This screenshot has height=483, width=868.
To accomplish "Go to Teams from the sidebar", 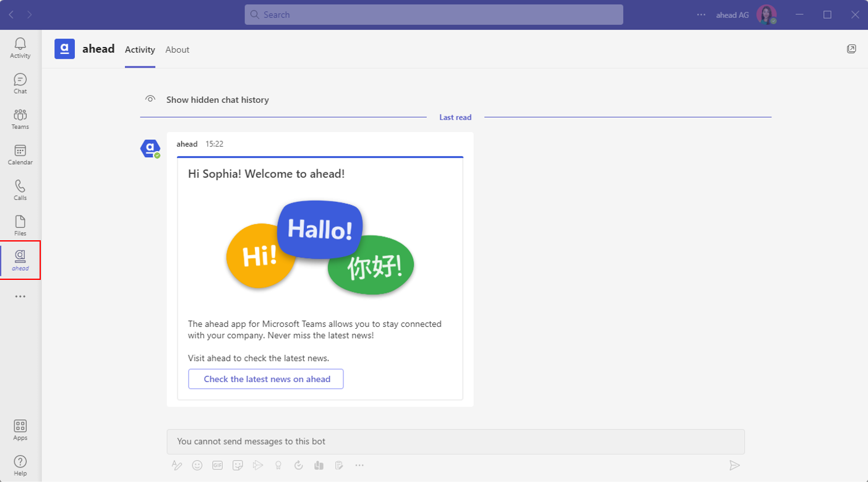I will 20,118.
